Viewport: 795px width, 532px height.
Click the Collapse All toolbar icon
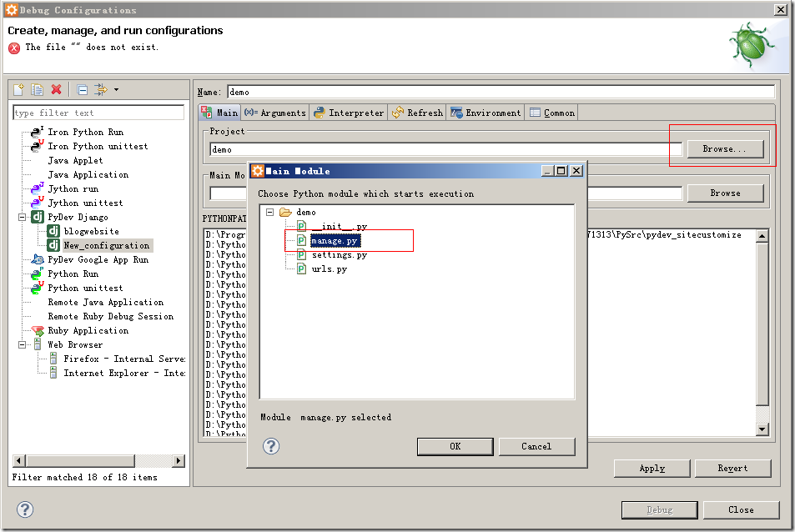click(83, 90)
